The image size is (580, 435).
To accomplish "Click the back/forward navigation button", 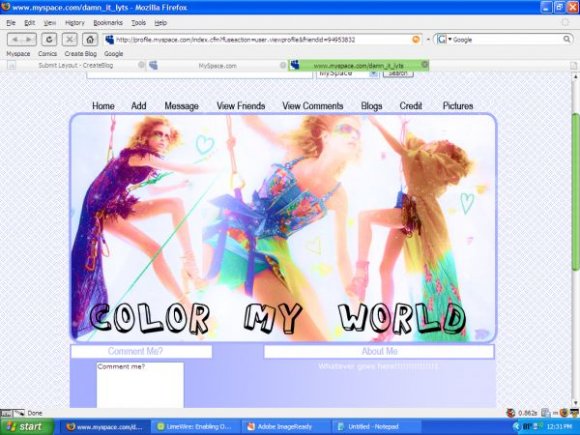I will 22,39.
